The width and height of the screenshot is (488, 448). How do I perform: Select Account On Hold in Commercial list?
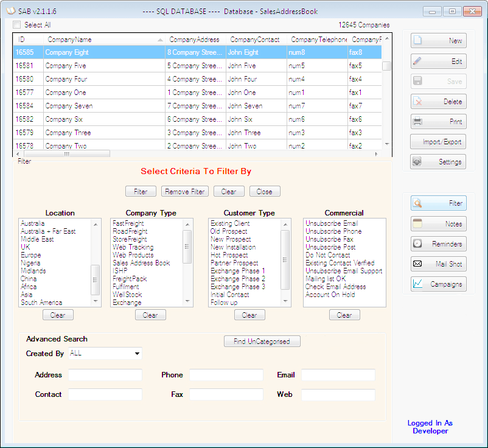(330, 295)
